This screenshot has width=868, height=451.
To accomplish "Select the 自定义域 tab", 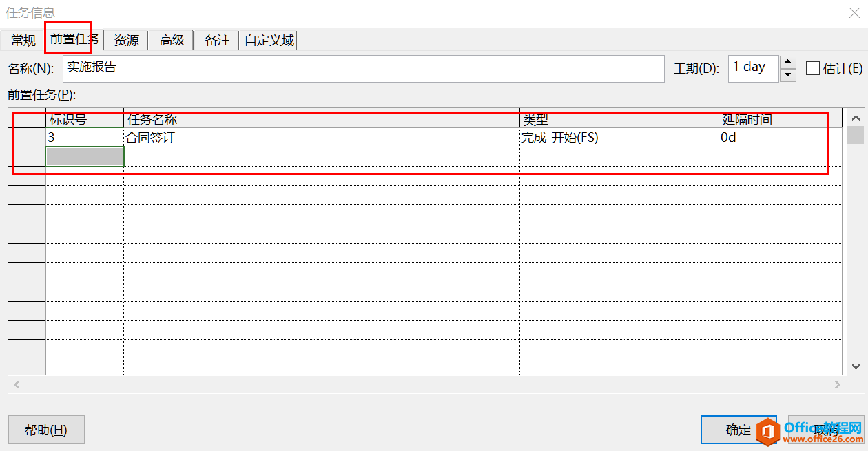I will coord(269,41).
